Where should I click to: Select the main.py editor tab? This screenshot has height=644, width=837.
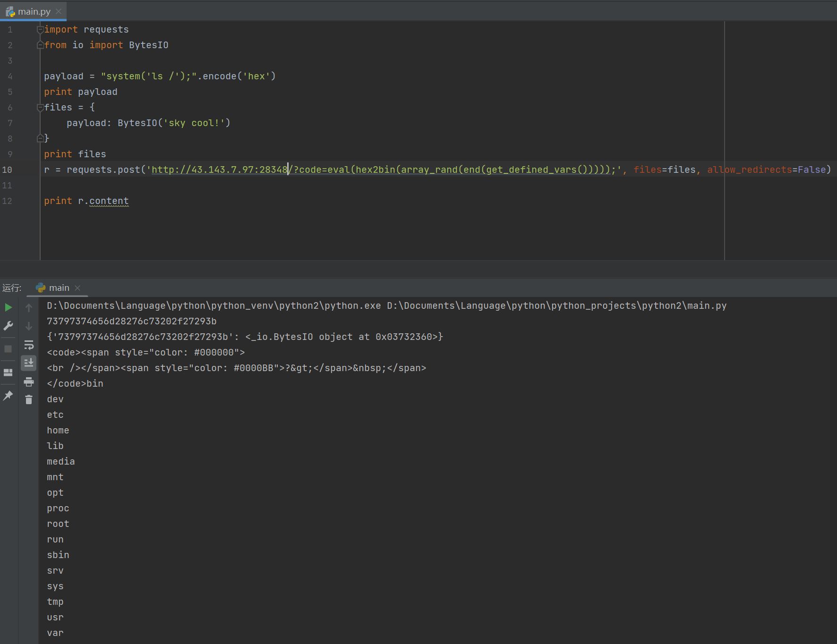34,11
